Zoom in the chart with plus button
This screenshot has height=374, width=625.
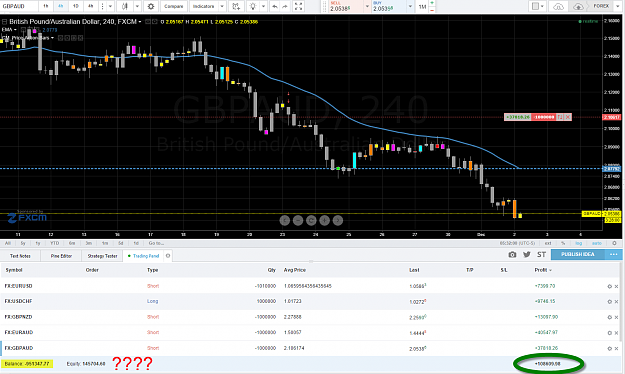(x=324, y=220)
